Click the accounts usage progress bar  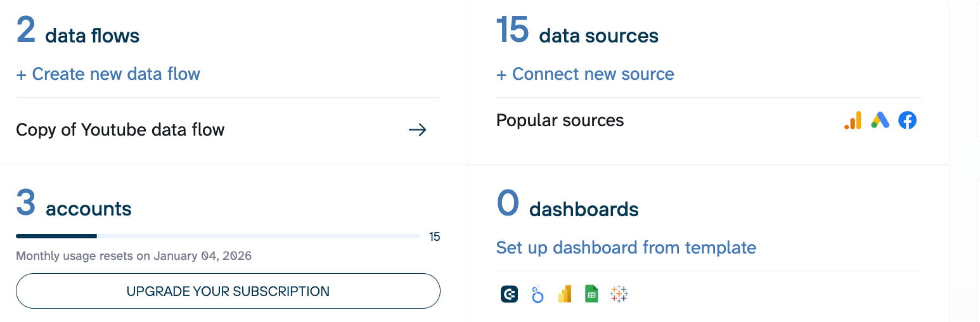(217, 236)
